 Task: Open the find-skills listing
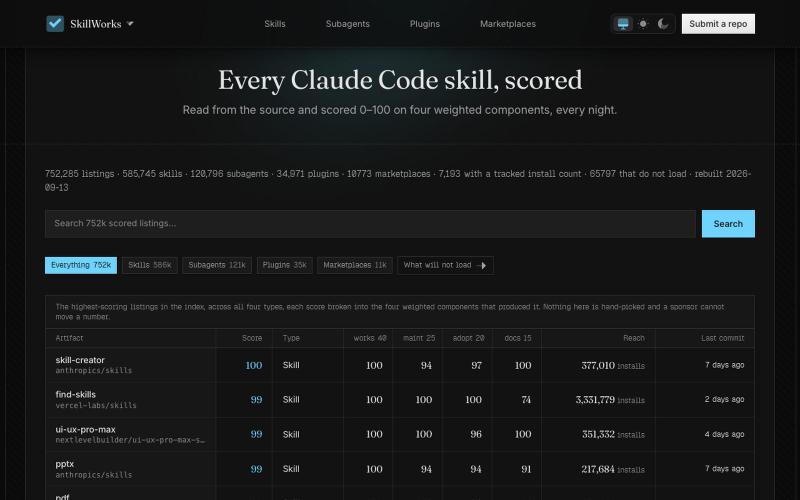(76, 394)
